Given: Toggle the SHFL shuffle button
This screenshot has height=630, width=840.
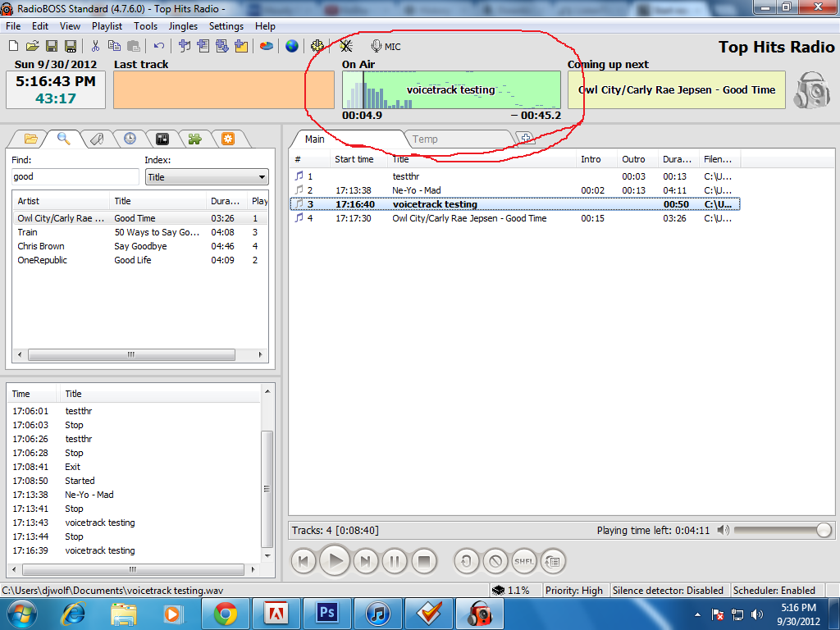Looking at the screenshot, I should [524, 561].
